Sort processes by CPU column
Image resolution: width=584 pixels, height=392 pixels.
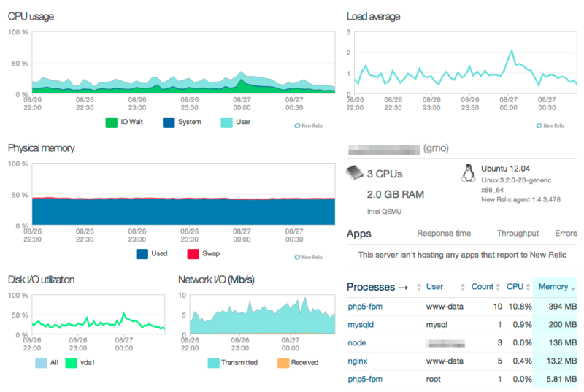pyautogui.click(x=515, y=287)
